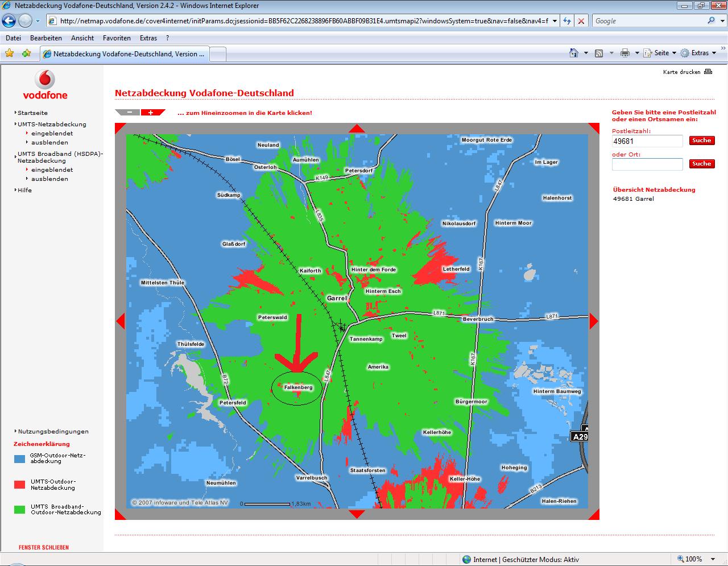The image size is (728, 566).
Task: Click the Home icon in command bar
Action: pyautogui.click(x=574, y=53)
